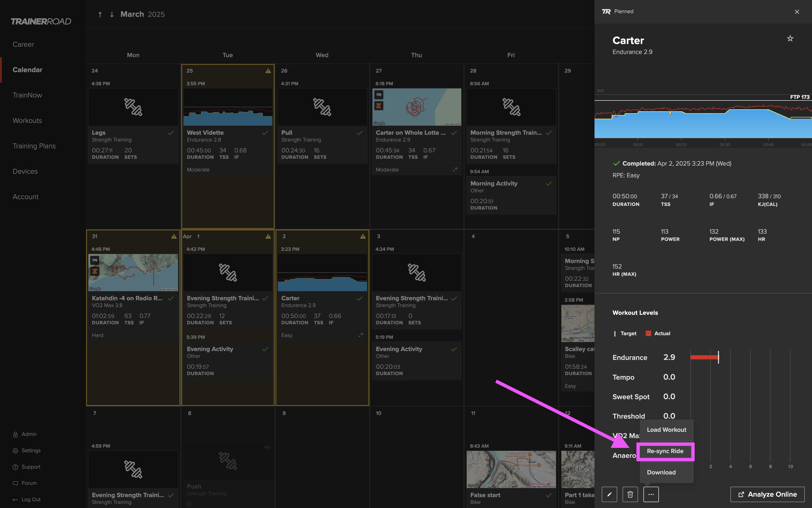Viewport: 812px width, 508px height.
Task: Open Evening Activity card on April 3
Action: 417,361
